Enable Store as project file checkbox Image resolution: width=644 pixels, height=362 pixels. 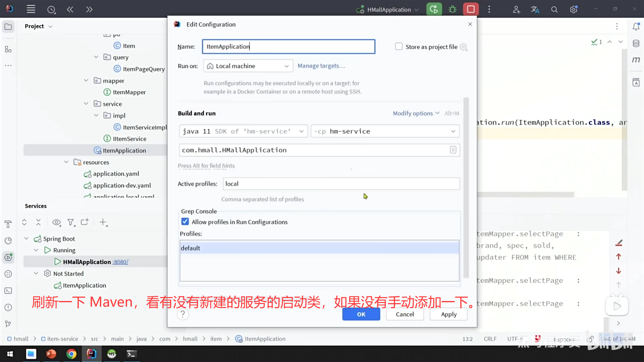coord(398,47)
